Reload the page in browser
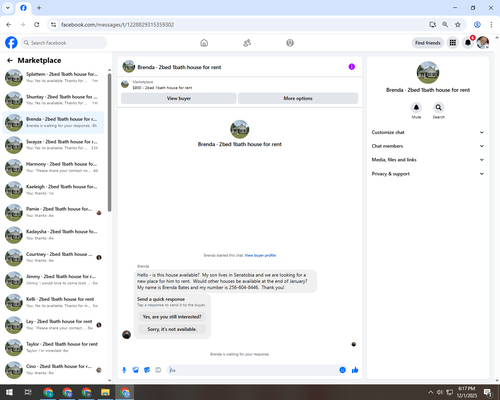 pos(37,25)
